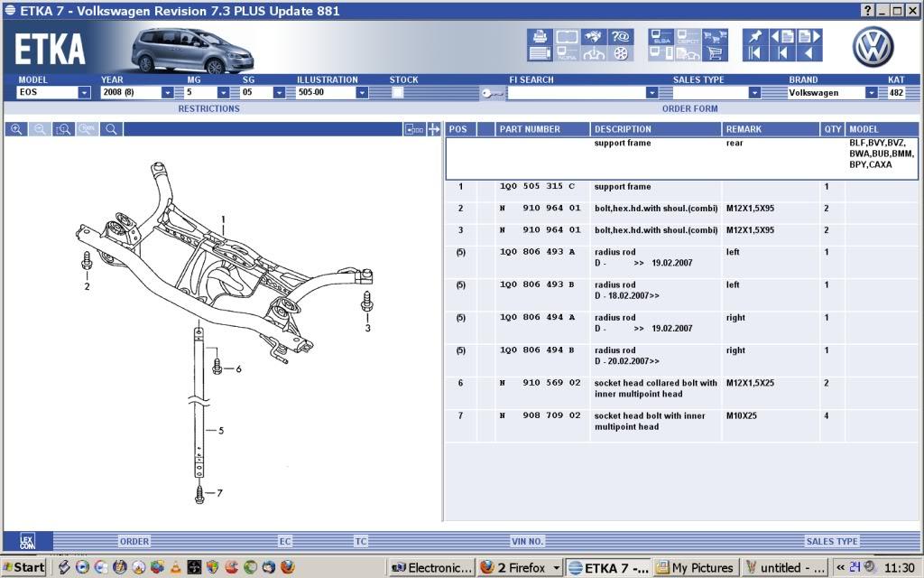Go to next page with the right-arrow document icon
Screen dimensions: 924x578
pyautogui.click(x=809, y=36)
